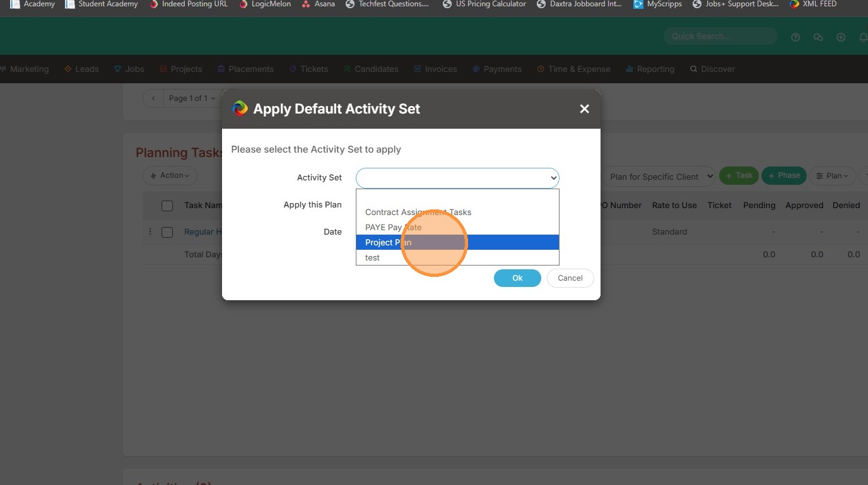868x485 pixels.
Task: Open the Tickets section
Action: point(308,69)
